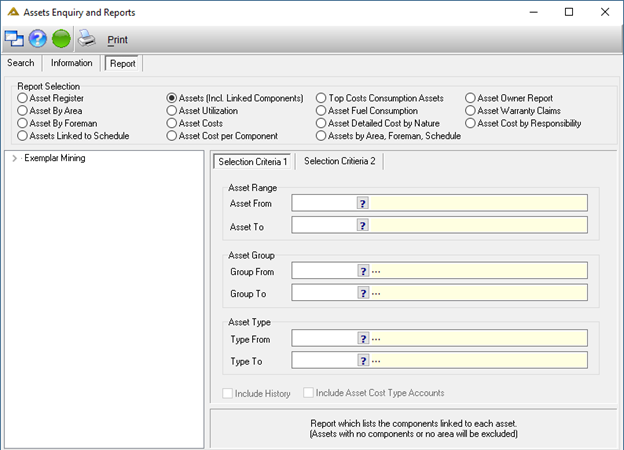
Task: Open help via blue question mark icon
Action: (37, 39)
